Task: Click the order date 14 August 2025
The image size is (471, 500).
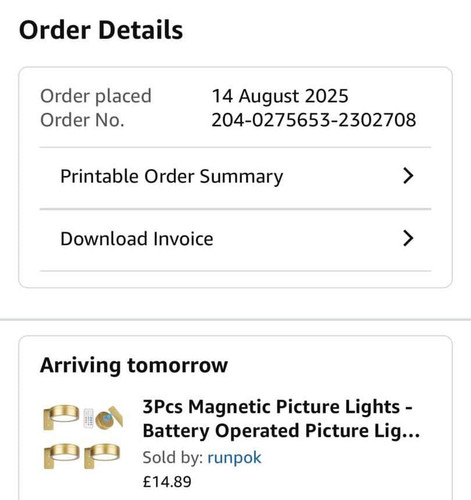Action: [x=280, y=96]
